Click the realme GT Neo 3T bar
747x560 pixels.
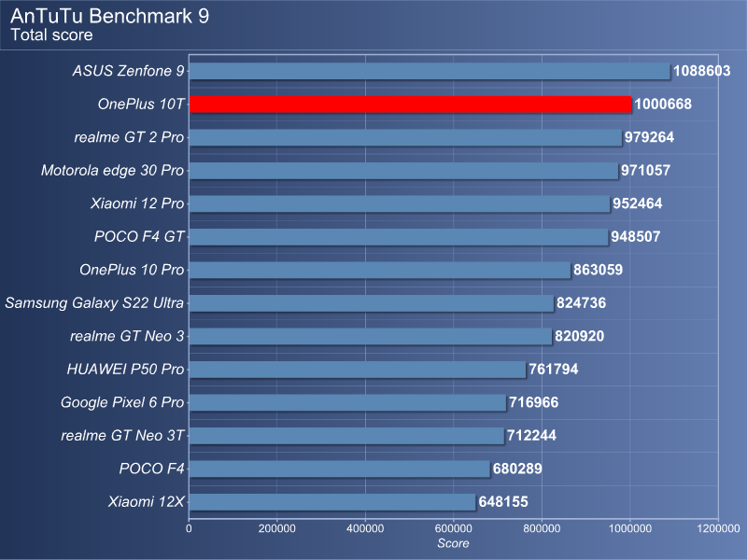click(x=346, y=436)
